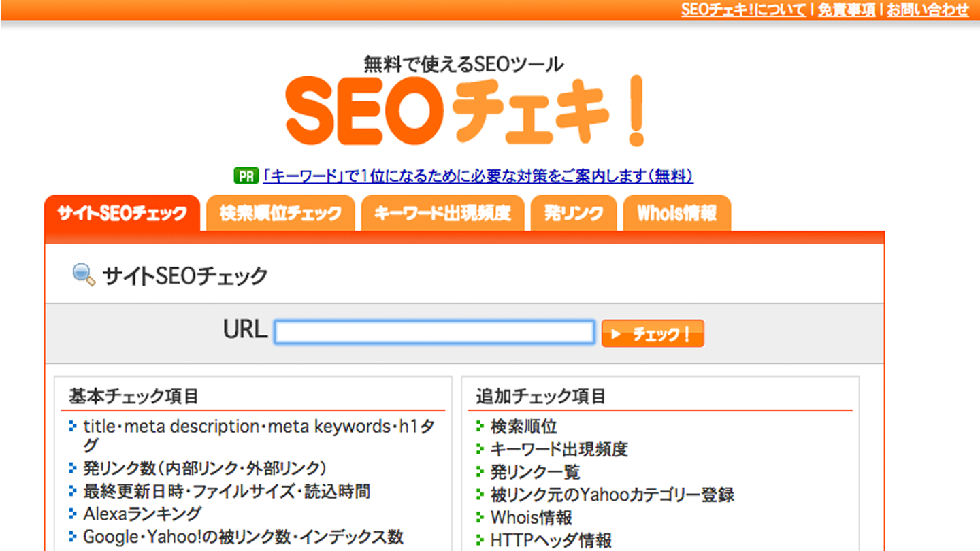
Task: Select the サイトSEOチェック tab
Action: [122, 214]
